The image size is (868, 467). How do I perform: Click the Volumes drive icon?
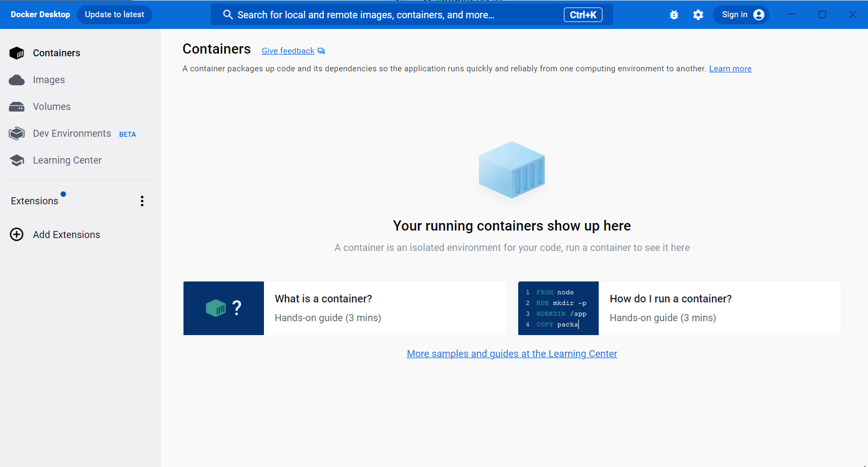click(17, 107)
